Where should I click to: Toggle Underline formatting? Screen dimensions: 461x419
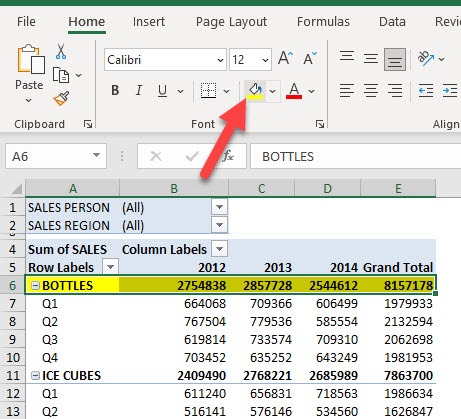[x=162, y=90]
